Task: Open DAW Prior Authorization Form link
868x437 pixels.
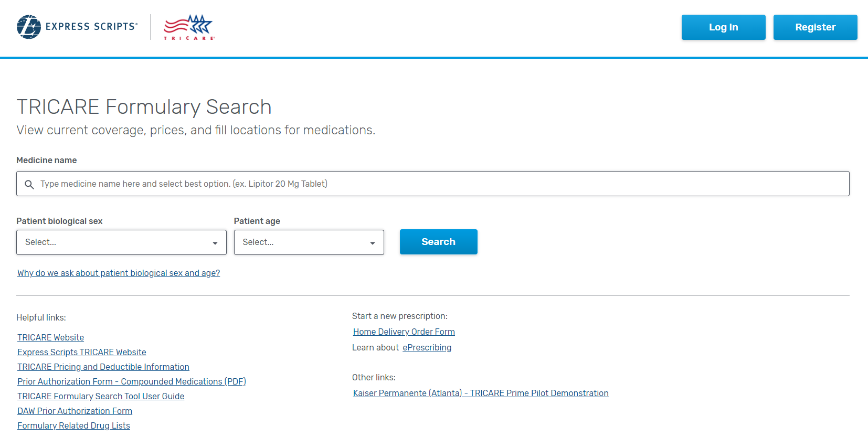Action: click(75, 411)
